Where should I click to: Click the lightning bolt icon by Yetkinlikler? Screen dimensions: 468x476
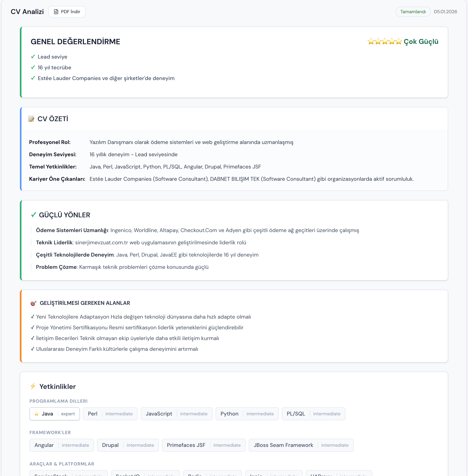click(33, 386)
